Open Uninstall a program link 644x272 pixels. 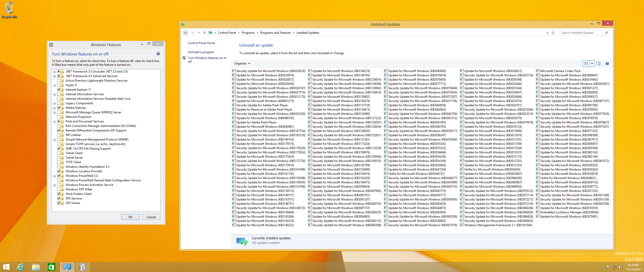click(x=201, y=52)
